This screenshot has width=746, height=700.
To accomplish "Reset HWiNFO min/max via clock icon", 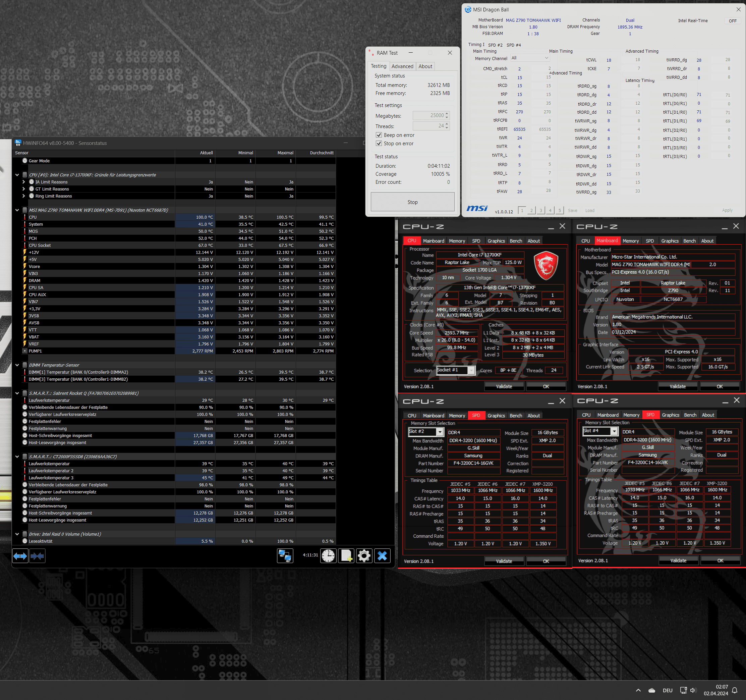I will (328, 556).
